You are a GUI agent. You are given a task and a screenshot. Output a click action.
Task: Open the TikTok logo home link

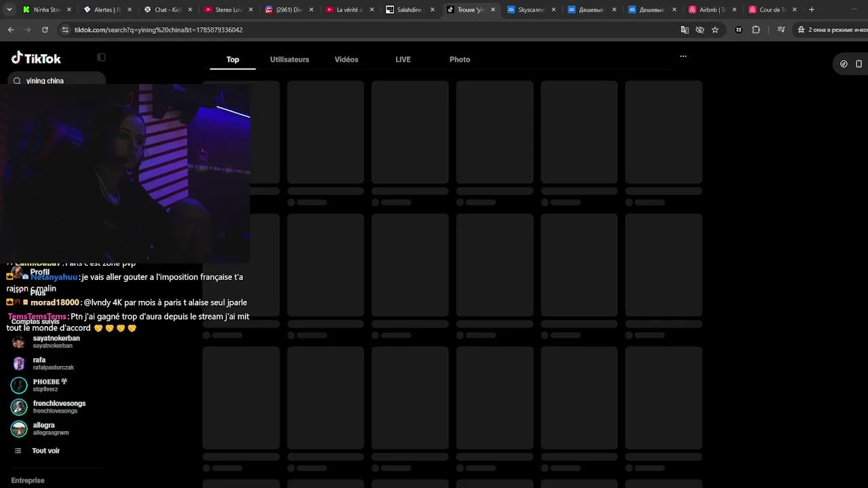click(36, 58)
